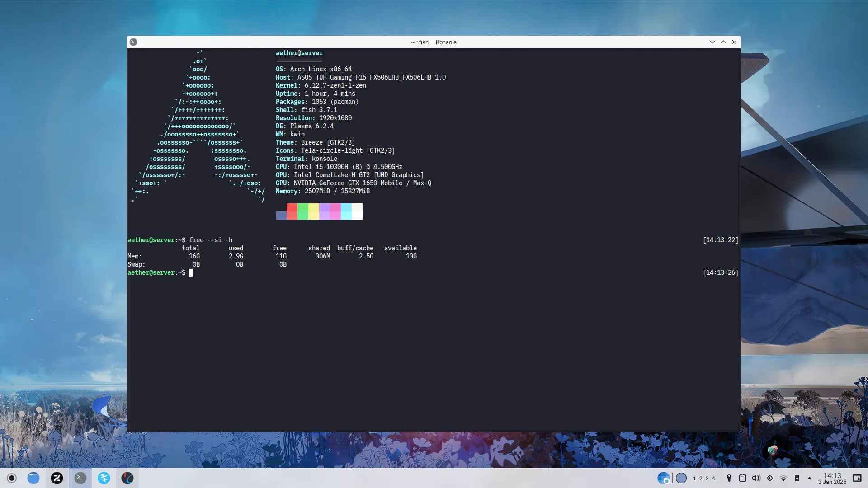Click the 'Mem:' row label
The image size is (868, 488).
[x=135, y=256]
